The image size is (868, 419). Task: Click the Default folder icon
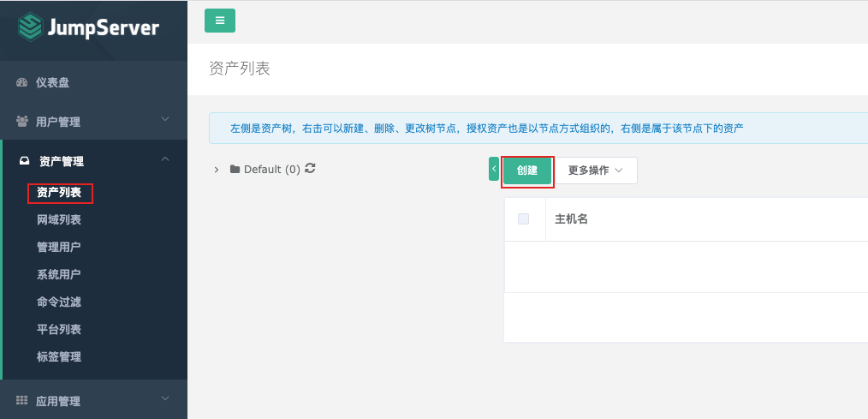tap(235, 169)
